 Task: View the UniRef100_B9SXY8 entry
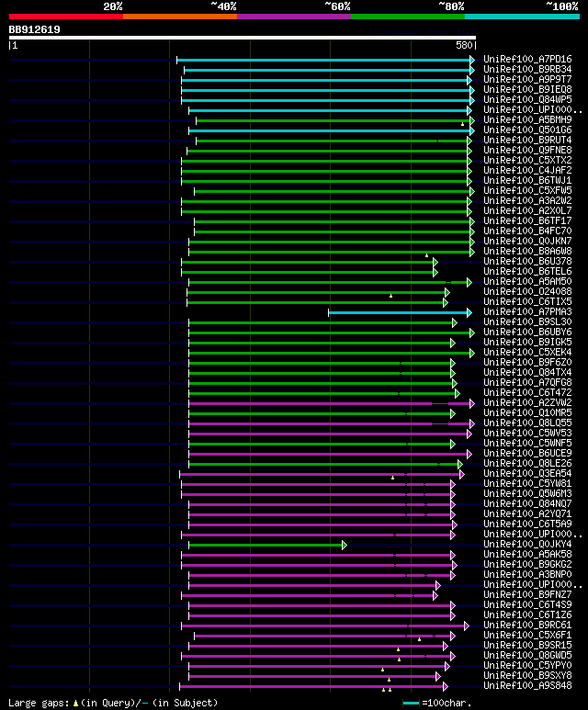(527, 676)
